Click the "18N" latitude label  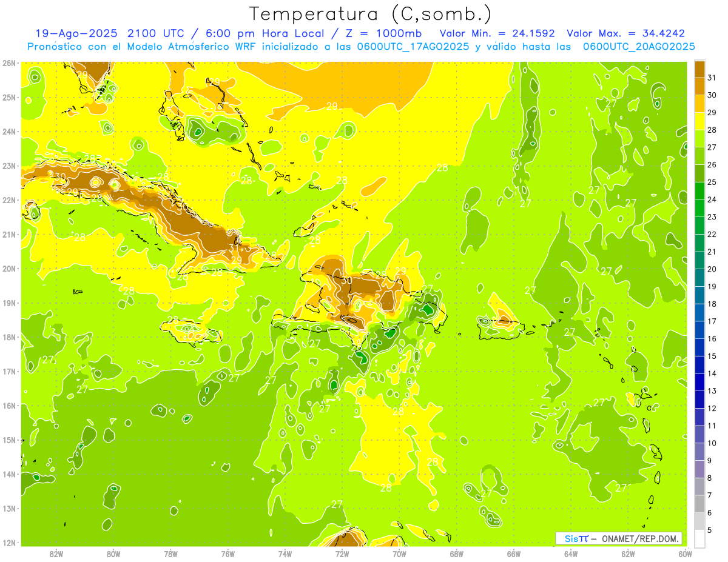pyautogui.click(x=9, y=337)
